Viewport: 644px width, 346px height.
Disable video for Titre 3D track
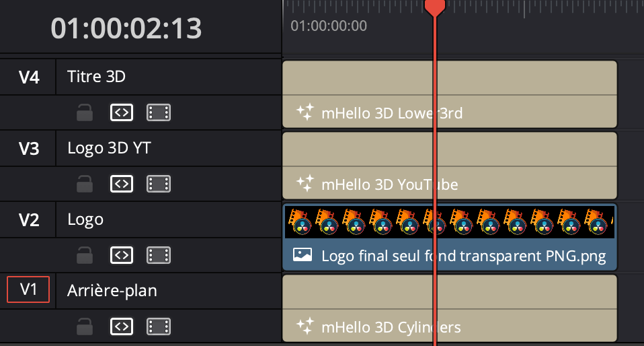(x=159, y=112)
